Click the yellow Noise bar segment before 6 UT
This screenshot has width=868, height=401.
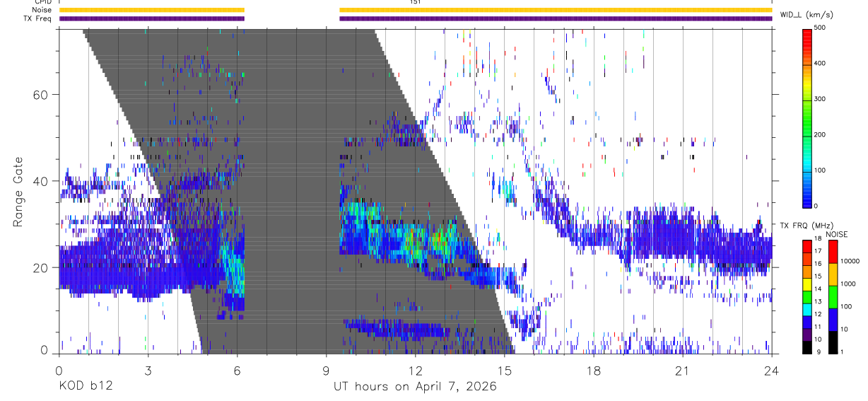[152, 10]
